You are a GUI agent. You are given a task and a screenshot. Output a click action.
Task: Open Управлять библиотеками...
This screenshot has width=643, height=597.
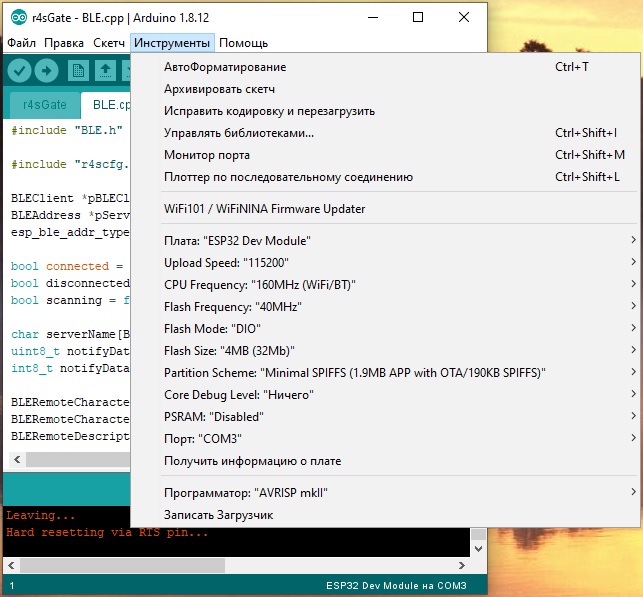[385, 133]
